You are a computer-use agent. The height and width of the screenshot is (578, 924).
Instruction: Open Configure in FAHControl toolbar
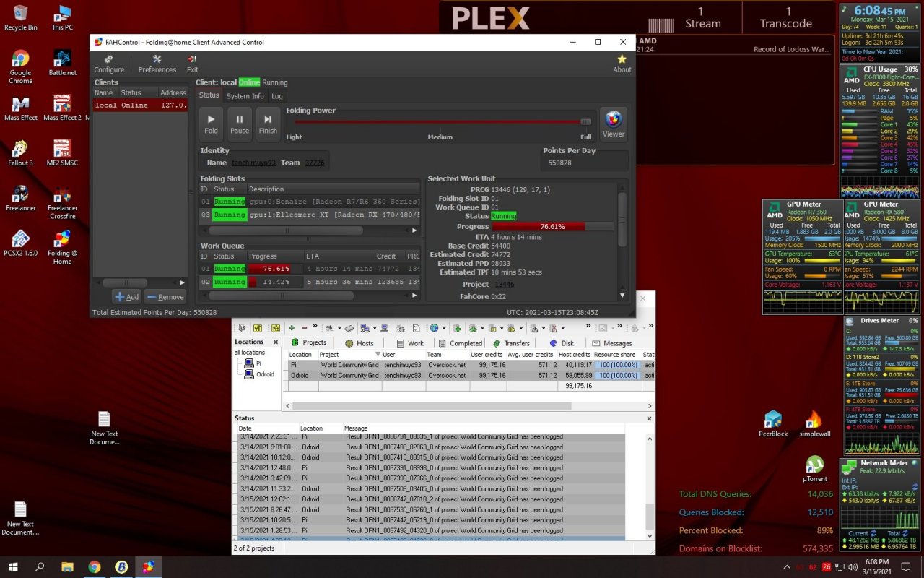point(109,64)
